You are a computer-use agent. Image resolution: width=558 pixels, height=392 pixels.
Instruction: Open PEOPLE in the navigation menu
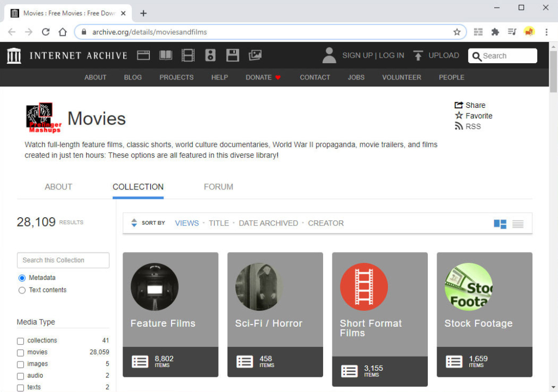coord(451,77)
